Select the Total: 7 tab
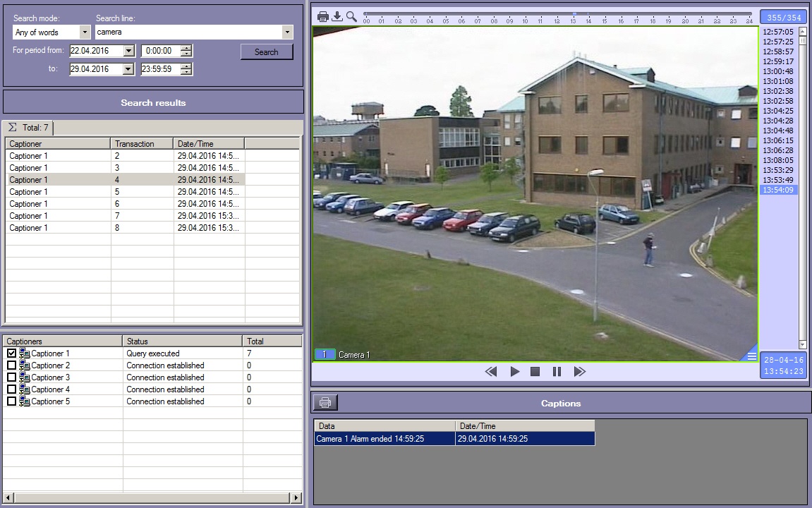The height and width of the screenshot is (508, 812). [29, 128]
